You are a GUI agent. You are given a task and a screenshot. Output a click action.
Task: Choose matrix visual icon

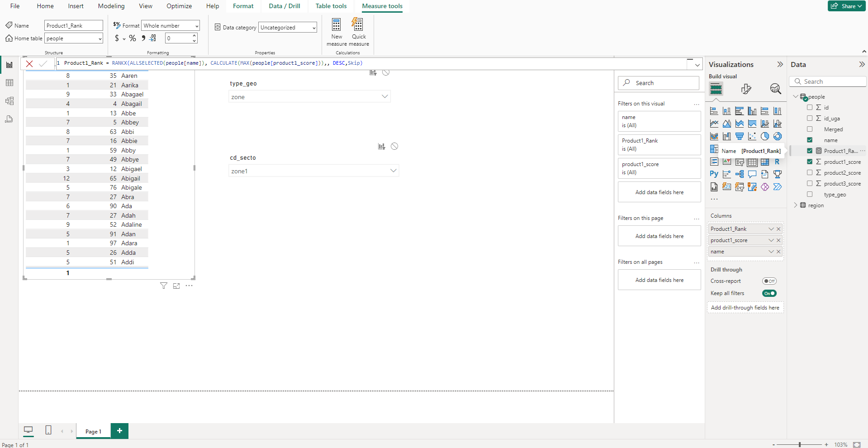(x=765, y=162)
